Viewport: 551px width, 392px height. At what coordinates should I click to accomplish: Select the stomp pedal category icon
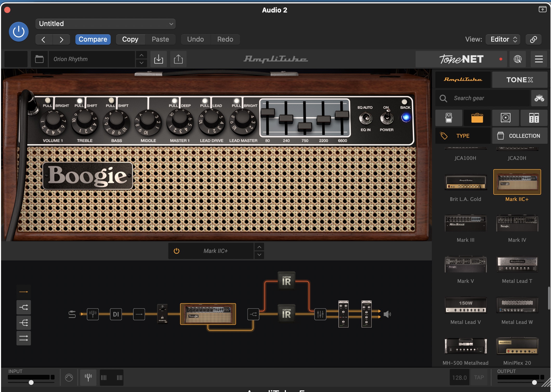tap(449, 118)
